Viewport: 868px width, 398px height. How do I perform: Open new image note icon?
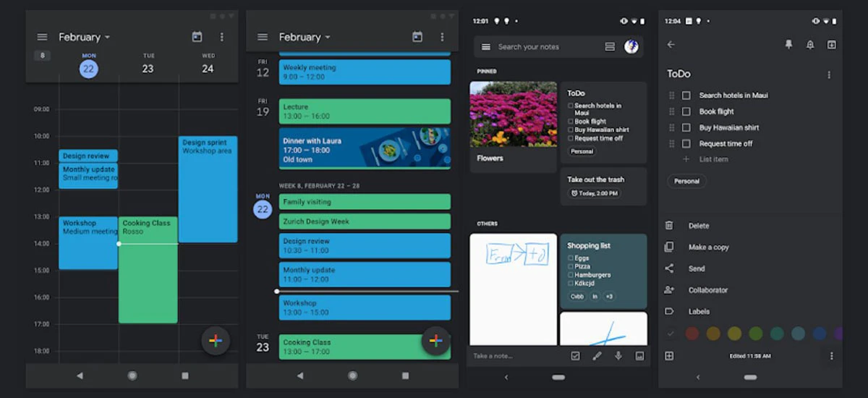pyautogui.click(x=639, y=356)
